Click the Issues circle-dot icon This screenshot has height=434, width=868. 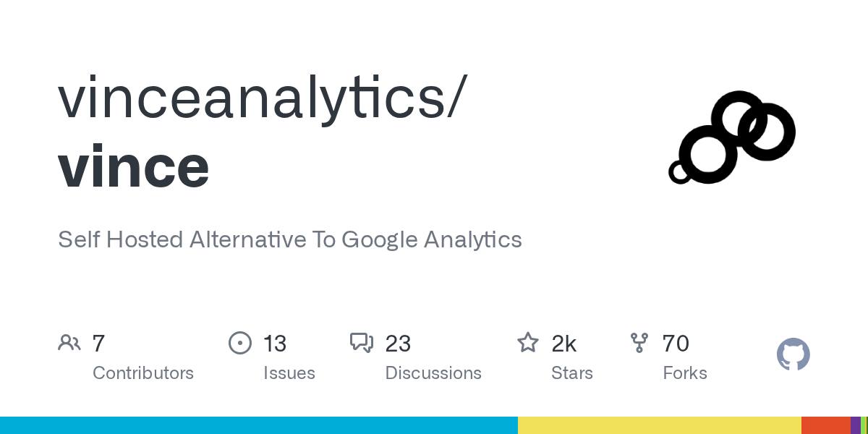239,343
